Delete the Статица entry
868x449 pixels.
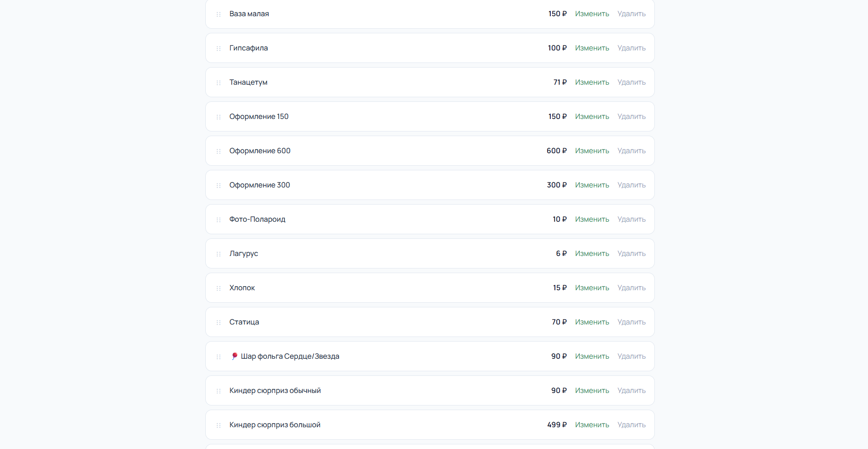point(631,322)
